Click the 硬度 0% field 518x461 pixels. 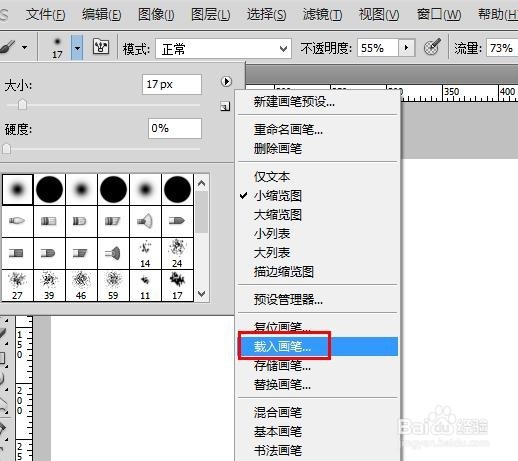175,128
